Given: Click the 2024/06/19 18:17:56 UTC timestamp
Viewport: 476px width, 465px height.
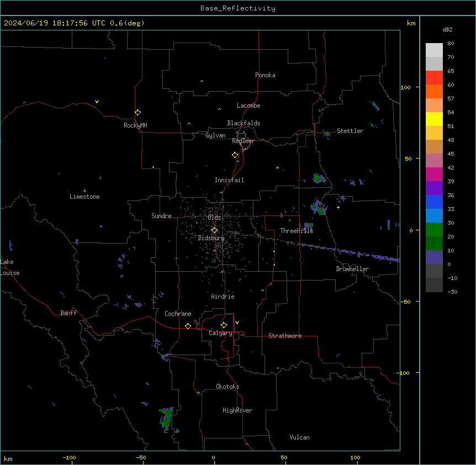Looking at the screenshot, I should (x=55, y=23).
